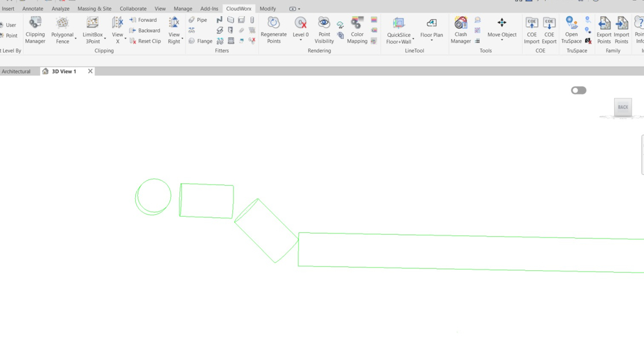644x360 pixels.
Task: Click the COE Import icon
Action: [x=531, y=24]
